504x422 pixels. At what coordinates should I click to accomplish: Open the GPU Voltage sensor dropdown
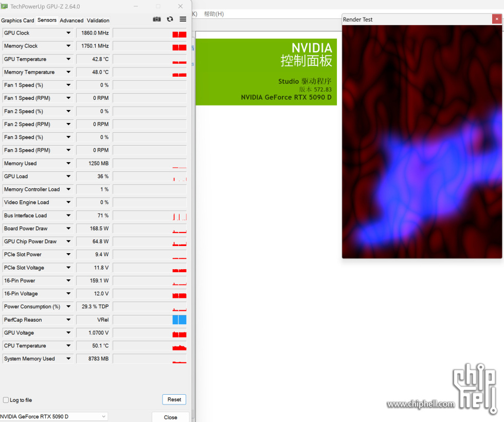68,332
